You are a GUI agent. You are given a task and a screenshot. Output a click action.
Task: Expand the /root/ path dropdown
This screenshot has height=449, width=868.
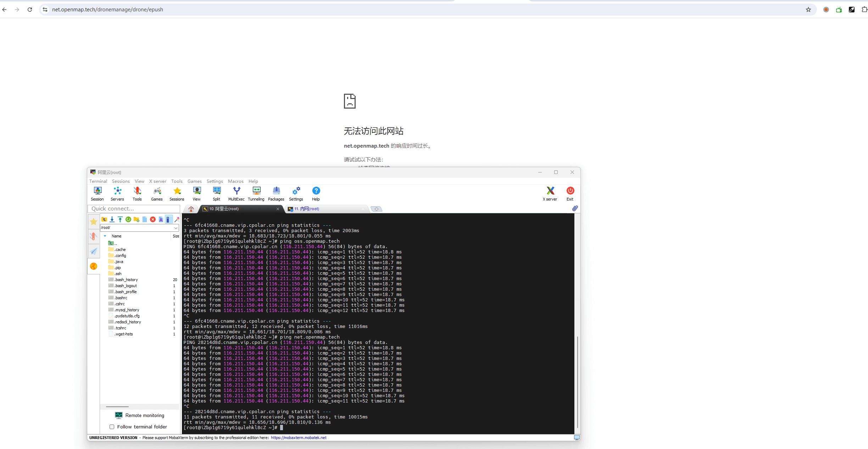(x=176, y=228)
